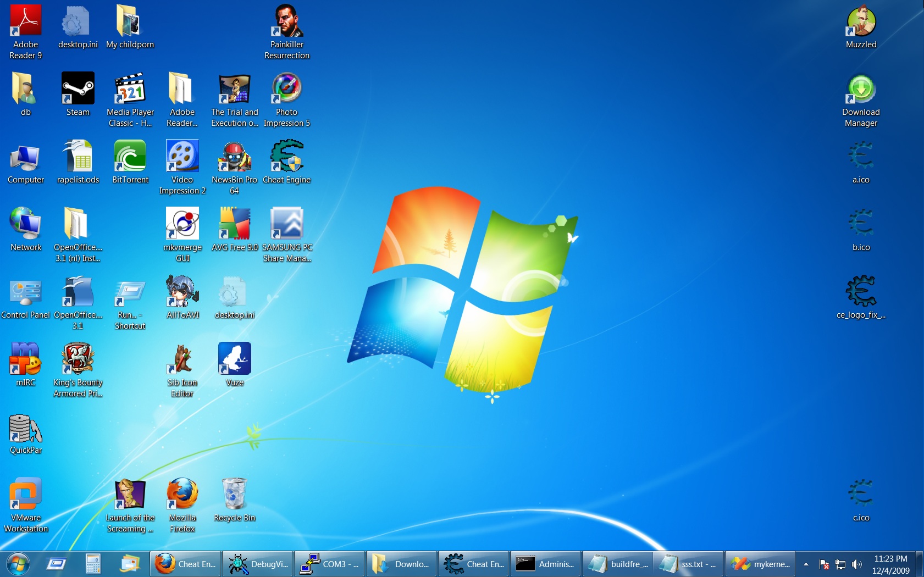Click the Show desktop strip beside the clock
924x577 pixels.
[920, 564]
